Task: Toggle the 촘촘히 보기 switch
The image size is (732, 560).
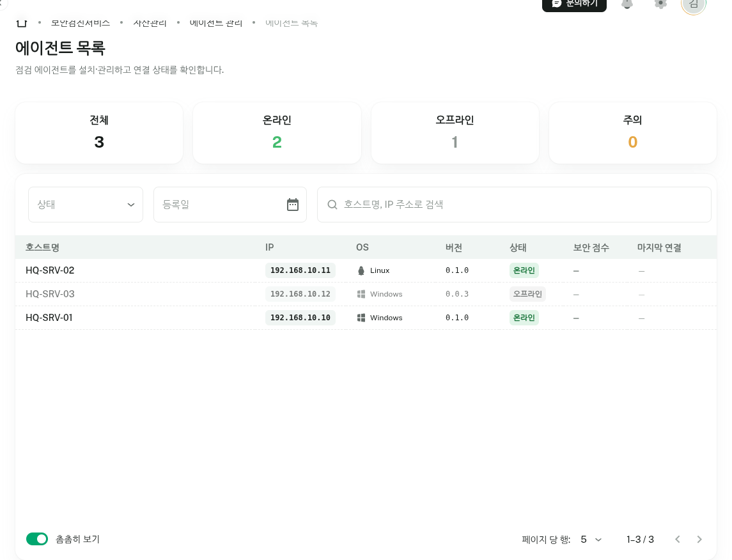Action: tap(37, 539)
